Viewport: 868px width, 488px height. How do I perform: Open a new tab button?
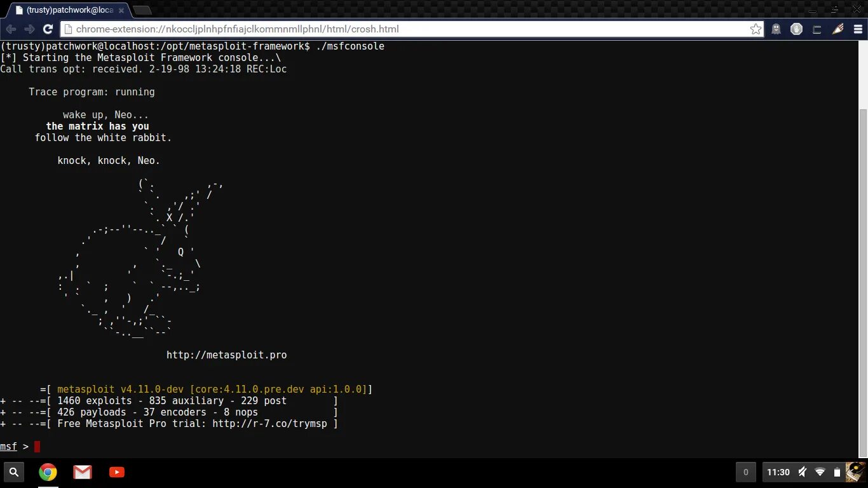(x=142, y=10)
